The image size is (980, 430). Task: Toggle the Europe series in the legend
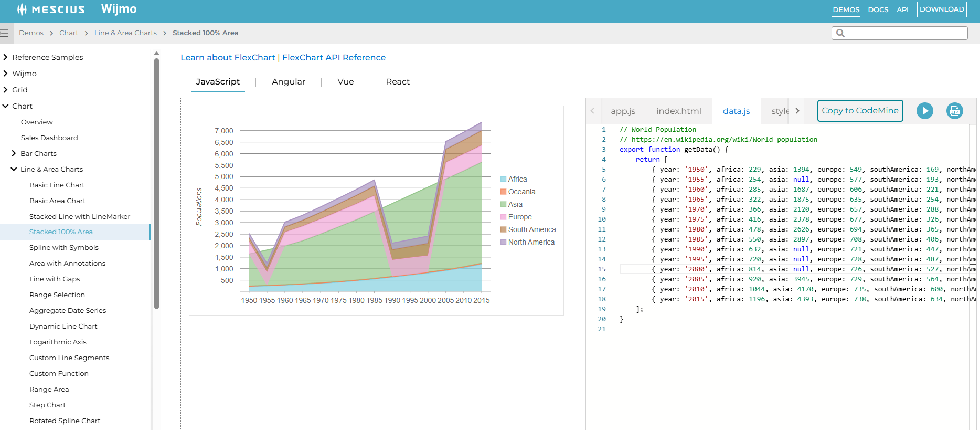click(519, 217)
